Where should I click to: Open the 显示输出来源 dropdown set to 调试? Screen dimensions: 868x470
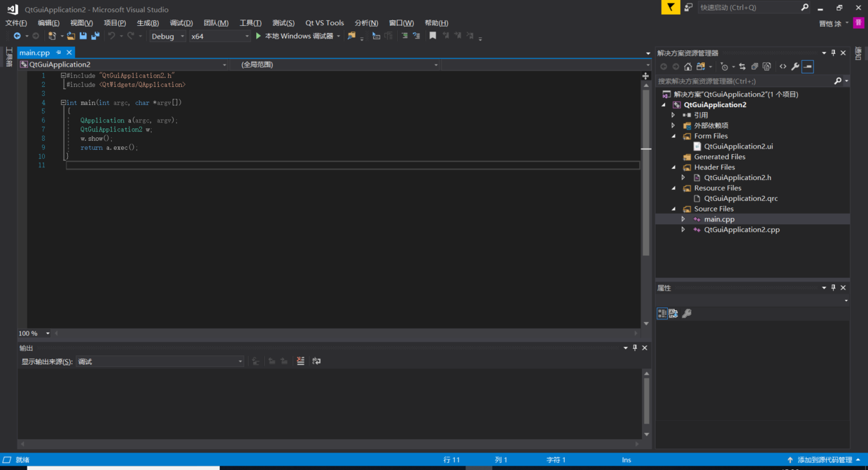pos(160,361)
